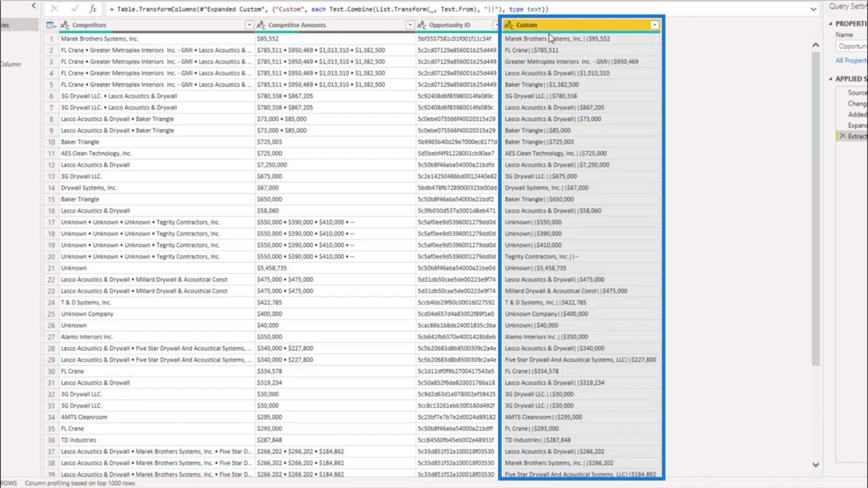Click 'Query Settings' panel title
The height and width of the screenshot is (488, 868).
848,6
